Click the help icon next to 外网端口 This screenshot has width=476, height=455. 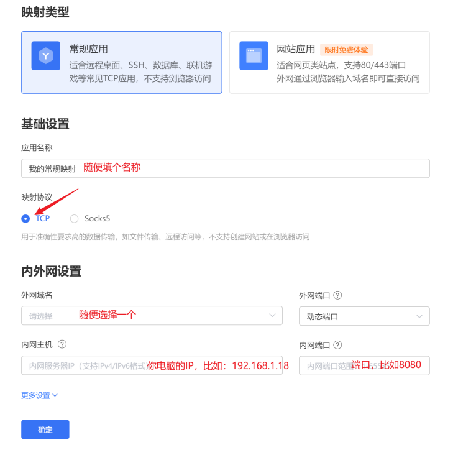point(337,295)
